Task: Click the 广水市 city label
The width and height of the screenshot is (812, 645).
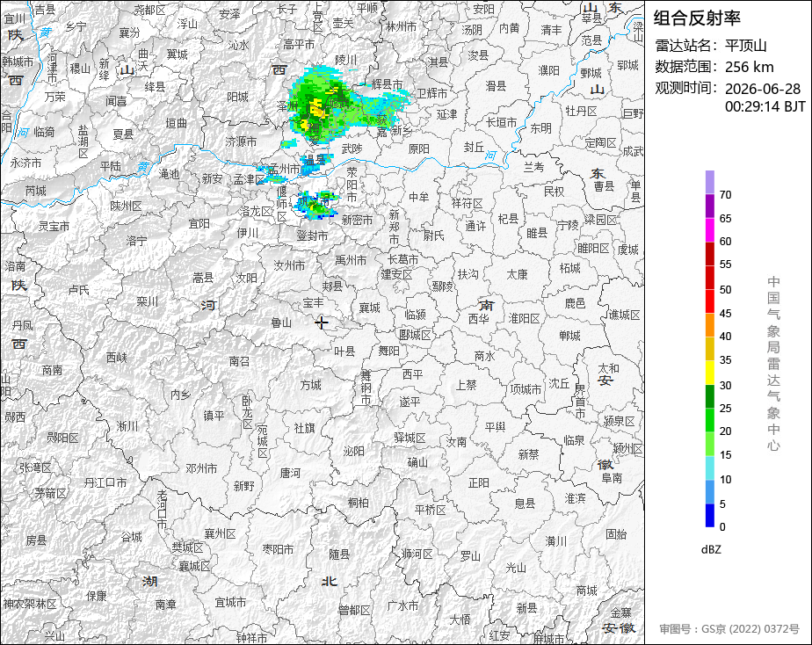Action: click(x=402, y=605)
